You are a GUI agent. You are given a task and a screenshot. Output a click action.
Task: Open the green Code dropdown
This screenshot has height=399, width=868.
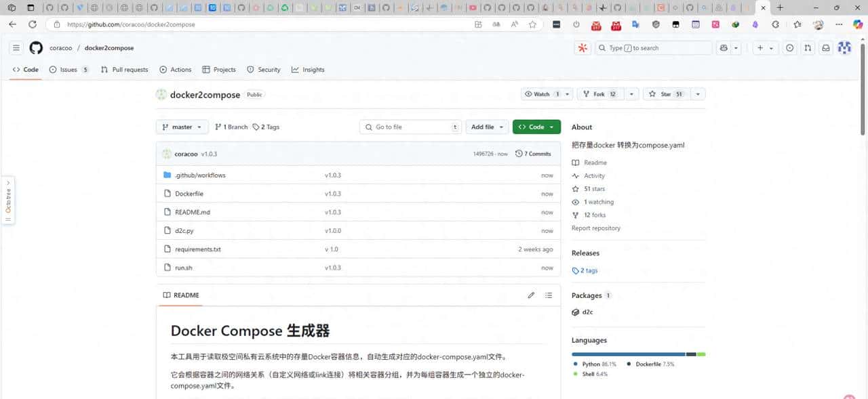point(536,127)
